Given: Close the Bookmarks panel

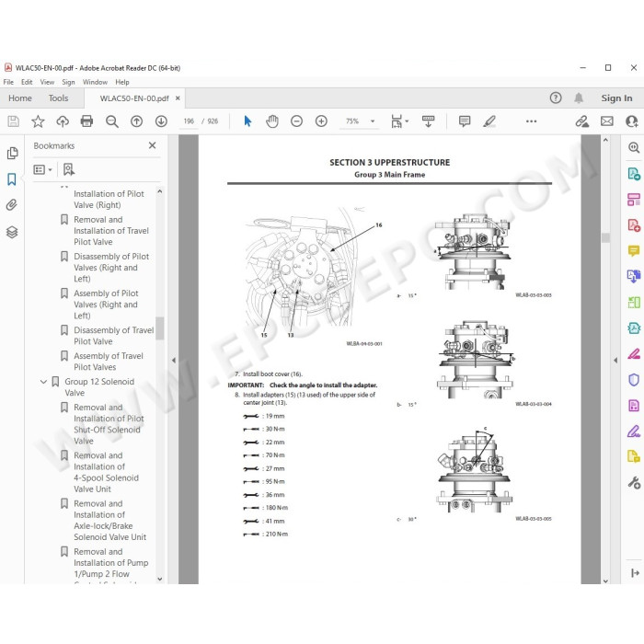Looking at the screenshot, I should tap(153, 145).
